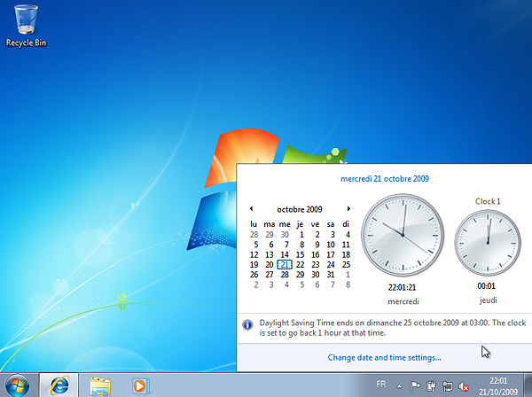Click the network status tray icon
This screenshot has height=397, width=532.
[447, 385]
